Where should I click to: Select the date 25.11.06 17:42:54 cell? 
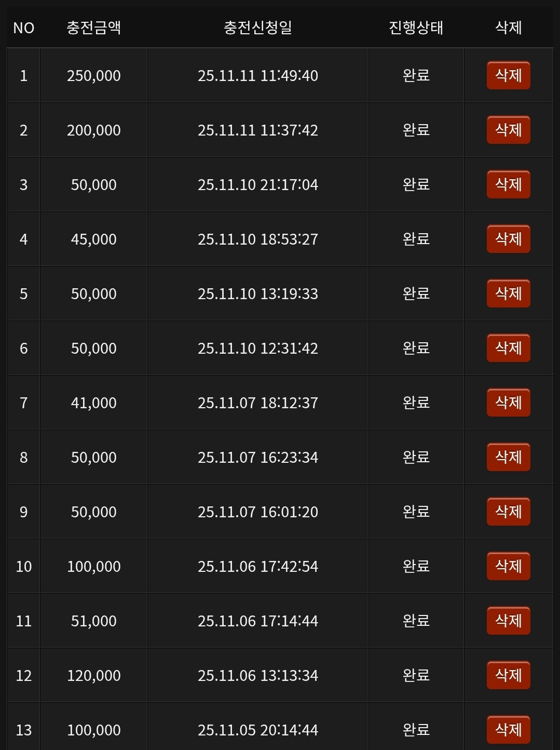click(x=257, y=566)
